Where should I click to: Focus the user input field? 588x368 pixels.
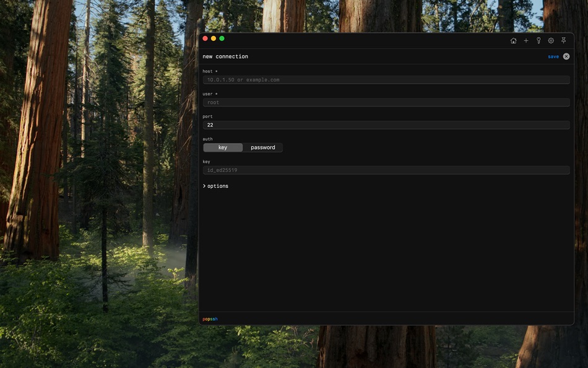pos(386,102)
